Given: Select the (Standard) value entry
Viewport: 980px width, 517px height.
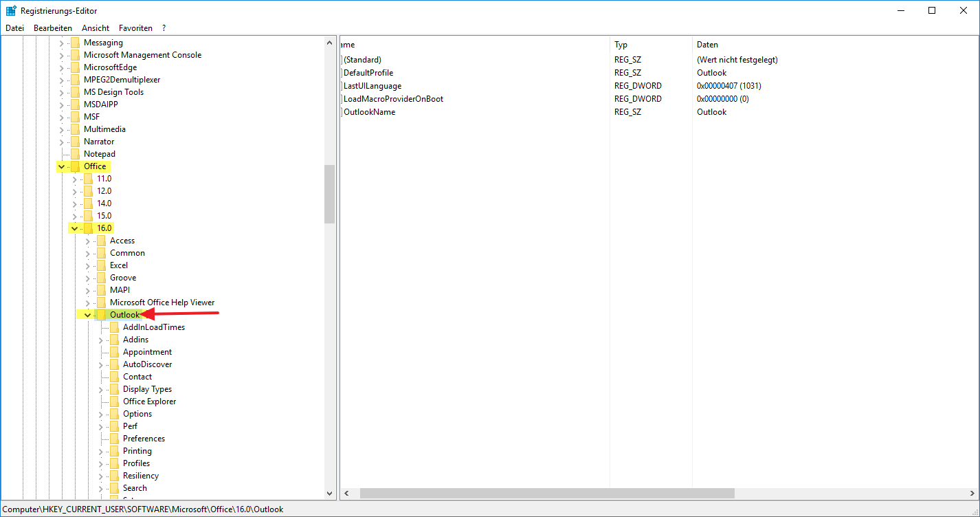Looking at the screenshot, I should point(362,60).
